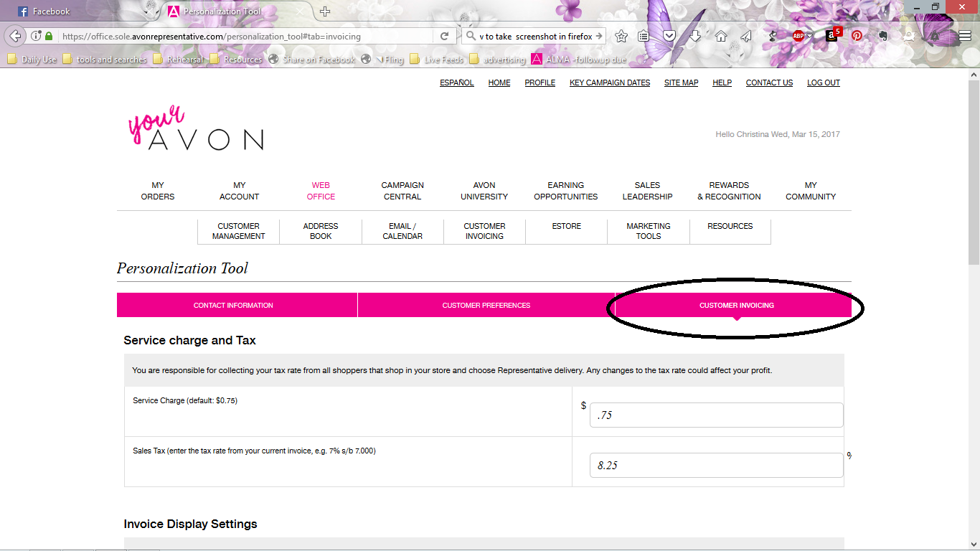This screenshot has height=551, width=980.
Task: Submit search with the arrow icon
Action: (x=600, y=36)
